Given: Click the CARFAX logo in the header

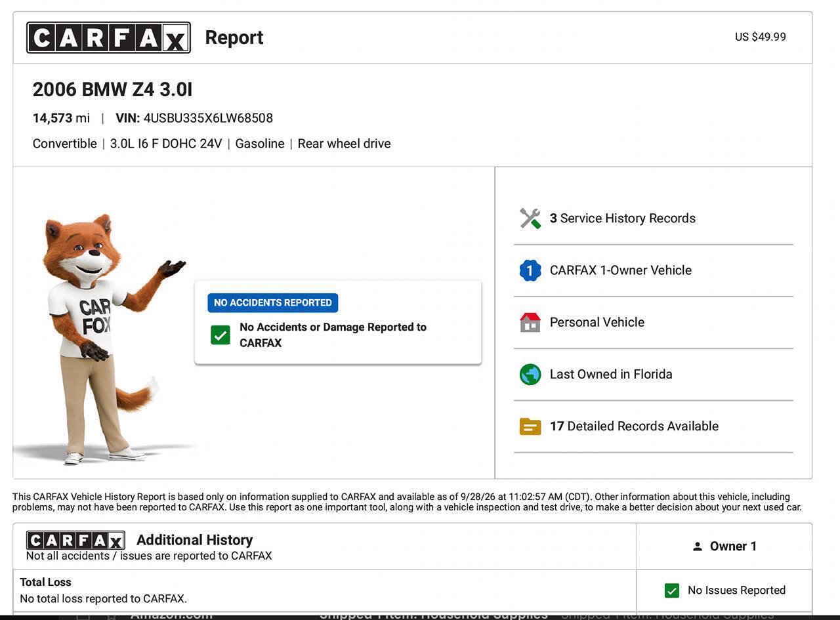Looking at the screenshot, I should pyautogui.click(x=108, y=37).
